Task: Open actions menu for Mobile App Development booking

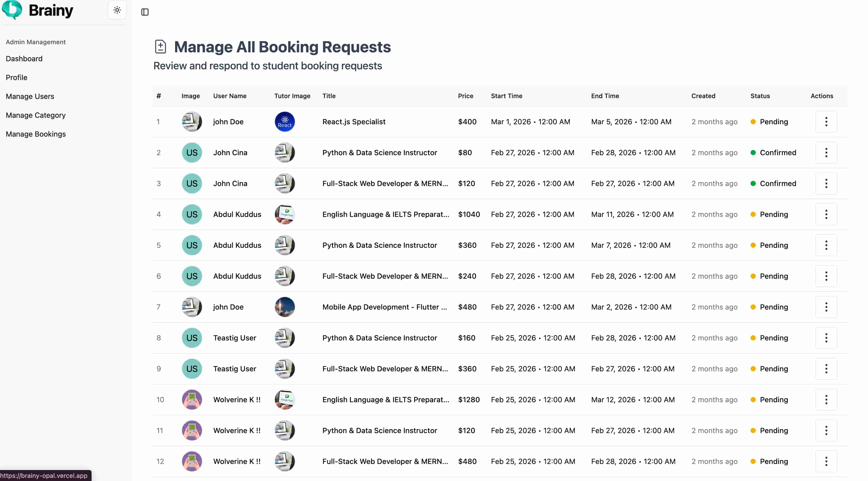Action: [x=826, y=307]
